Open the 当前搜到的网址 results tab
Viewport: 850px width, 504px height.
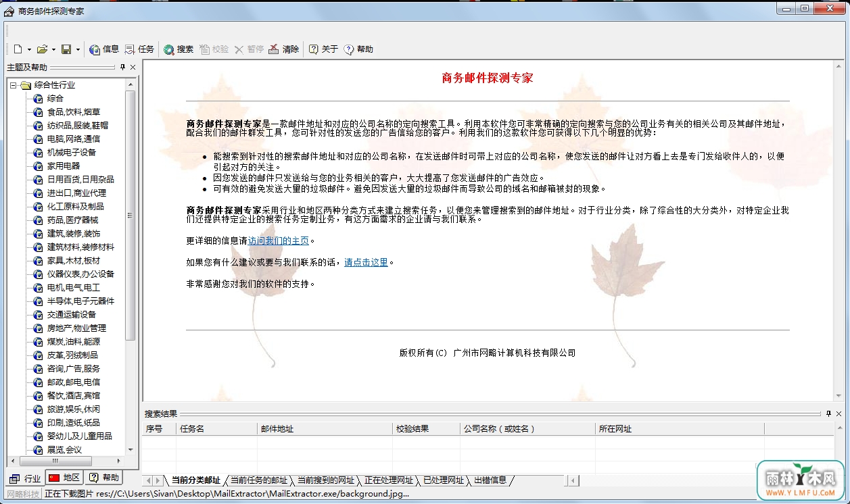pos(325,480)
